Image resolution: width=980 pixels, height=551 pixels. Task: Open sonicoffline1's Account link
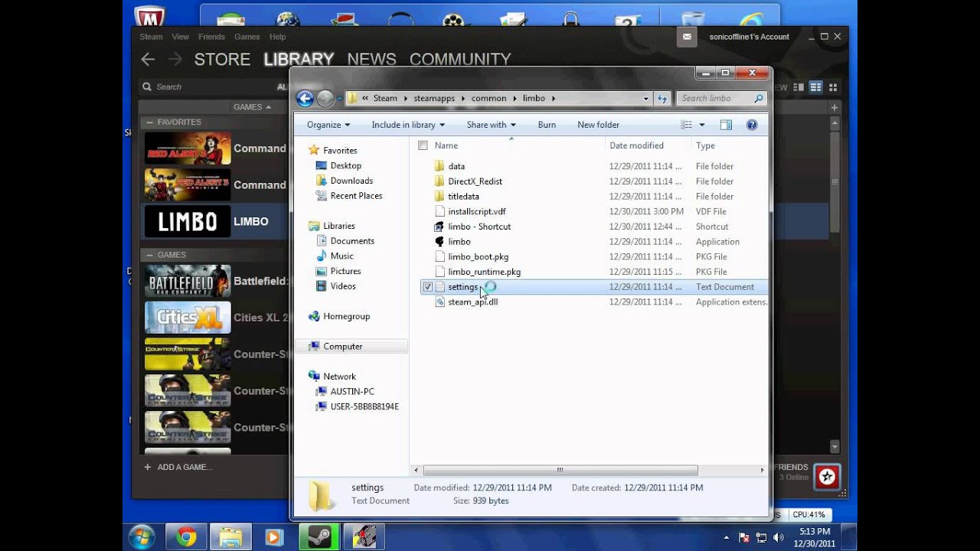(x=749, y=37)
